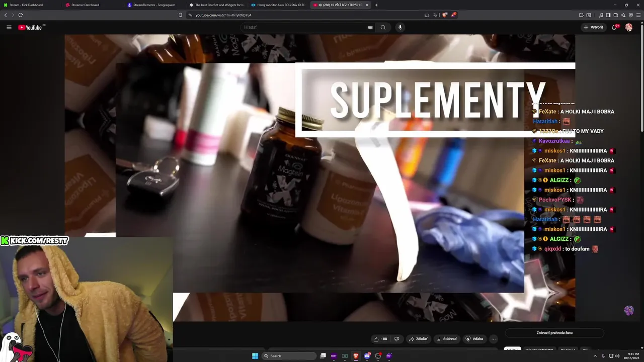Open a new browser tab
644x362 pixels.
pos(376,5)
